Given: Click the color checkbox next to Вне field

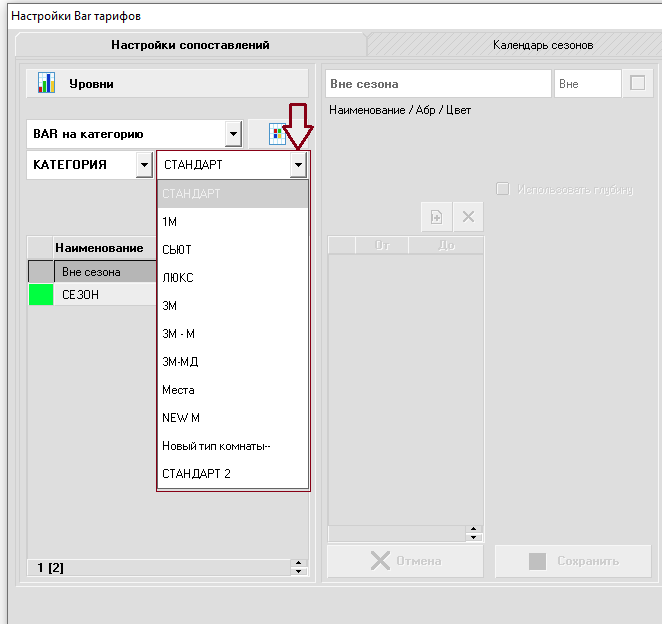Looking at the screenshot, I should [636, 84].
